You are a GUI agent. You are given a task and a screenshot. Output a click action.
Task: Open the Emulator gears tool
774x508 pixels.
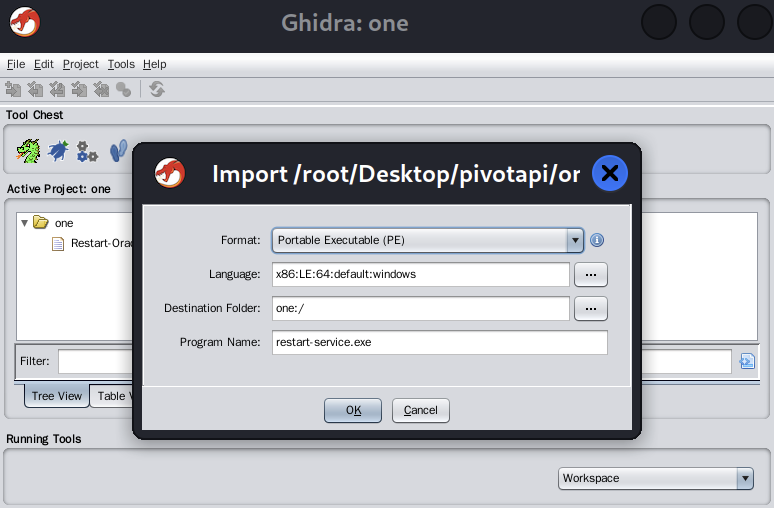(88, 151)
